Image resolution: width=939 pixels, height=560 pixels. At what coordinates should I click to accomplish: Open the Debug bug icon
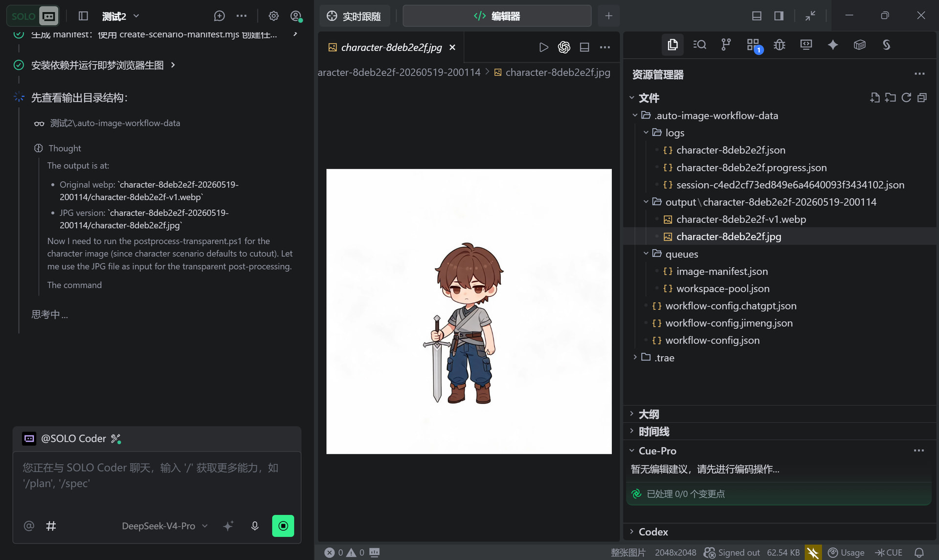[x=779, y=45]
